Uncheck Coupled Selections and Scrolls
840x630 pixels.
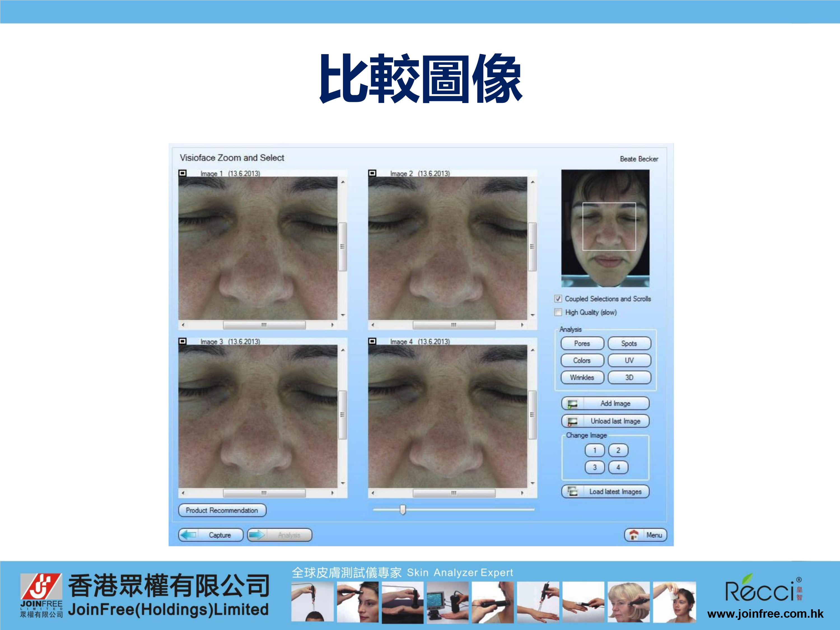coord(558,298)
